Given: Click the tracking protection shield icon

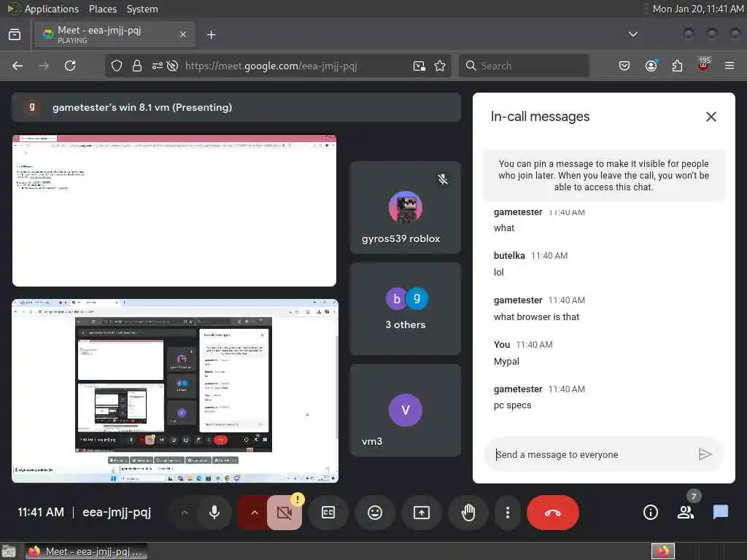Looking at the screenshot, I should pyautogui.click(x=117, y=66).
